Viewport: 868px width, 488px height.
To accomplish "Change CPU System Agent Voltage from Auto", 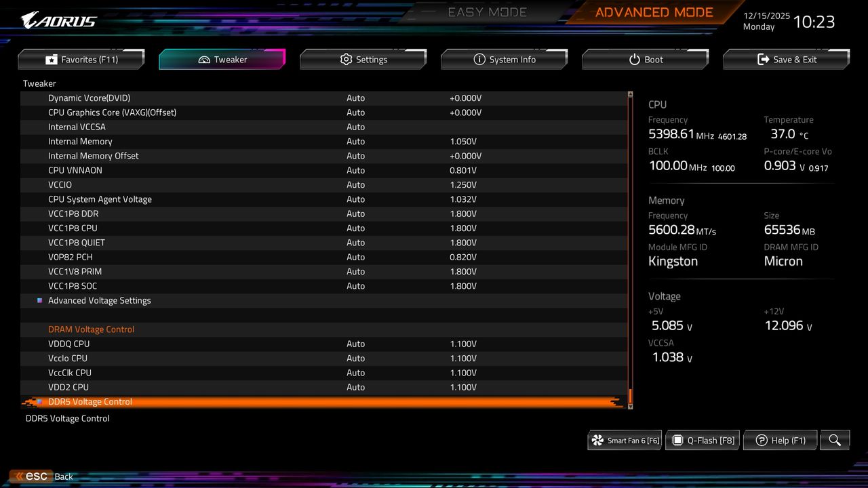I will tap(356, 199).
